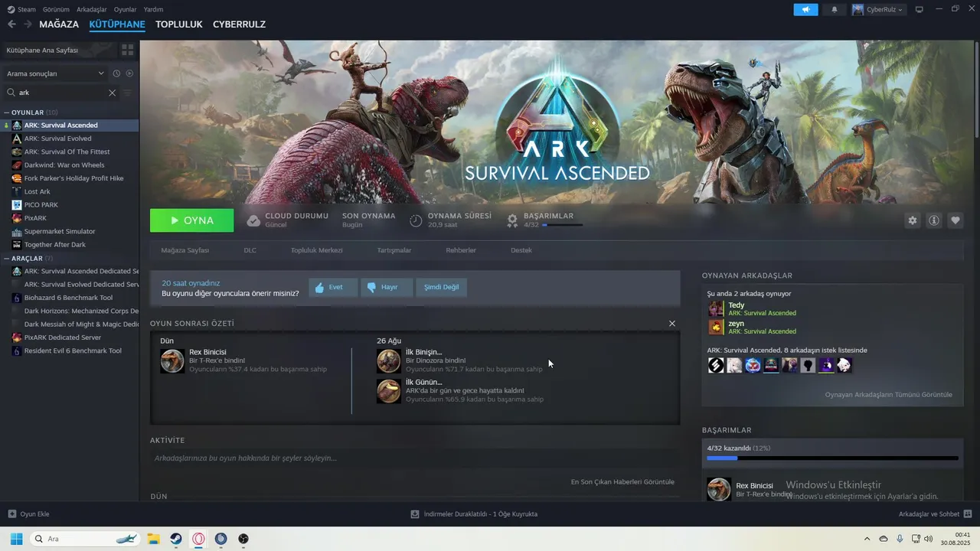Open CyberRulz account dropdown
Screen dimensions: 980x551
coord(877,9)
